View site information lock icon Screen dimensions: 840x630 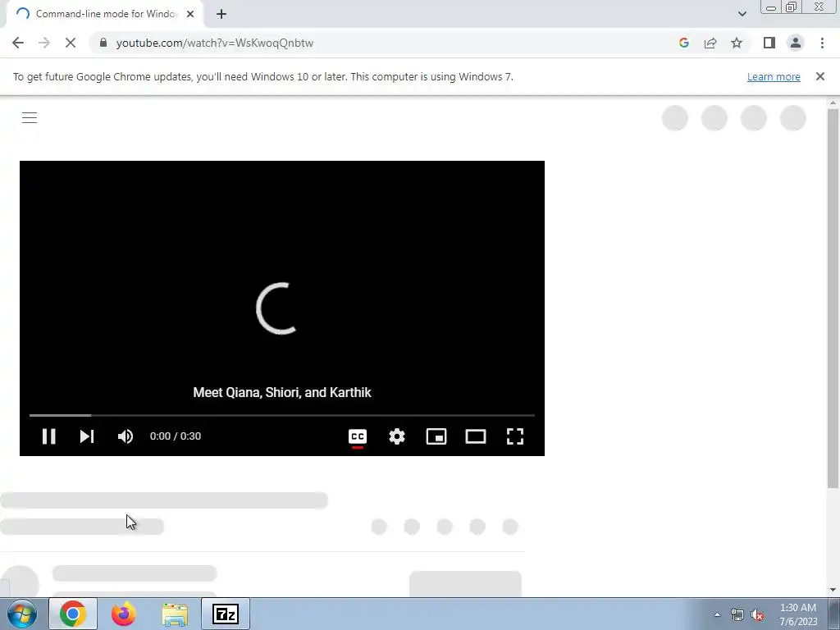pyautogui.click(x=103, y=43)
